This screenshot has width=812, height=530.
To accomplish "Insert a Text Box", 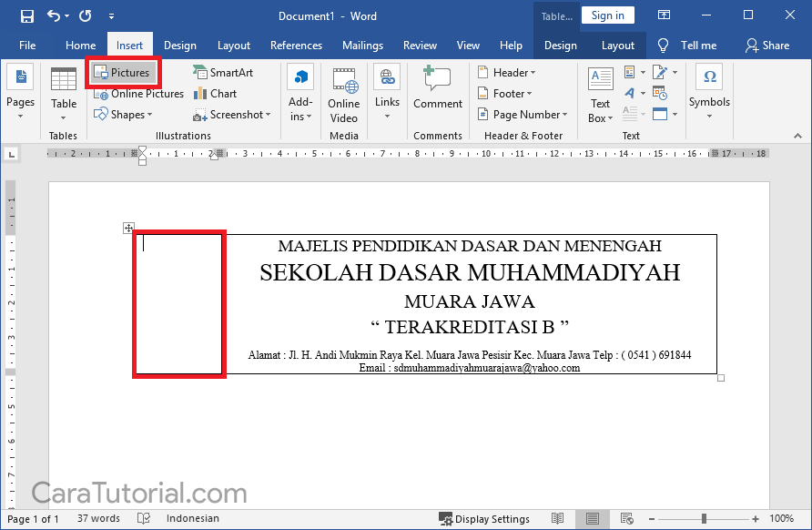I will coord(600,95).
